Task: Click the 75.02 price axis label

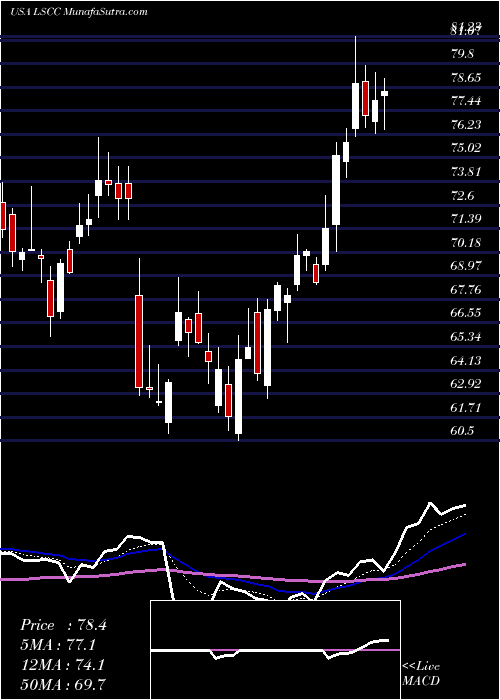Action: click(x=467, y=148)
